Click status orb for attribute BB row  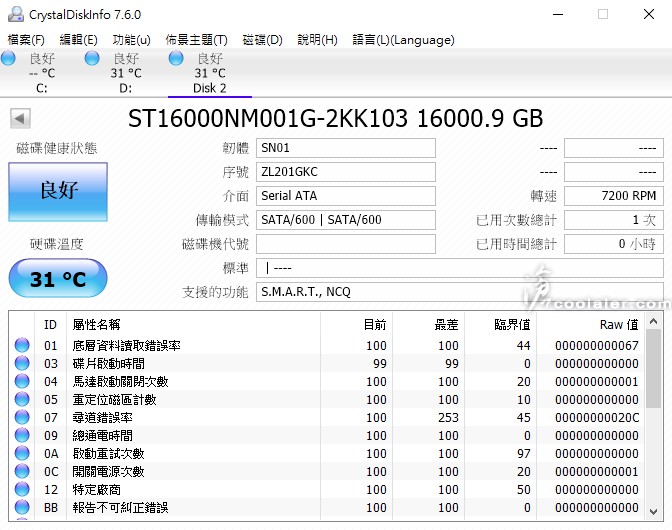[22, 507]
